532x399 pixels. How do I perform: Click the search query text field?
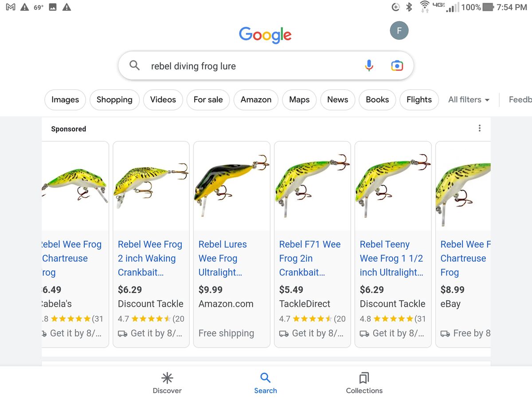248,66
